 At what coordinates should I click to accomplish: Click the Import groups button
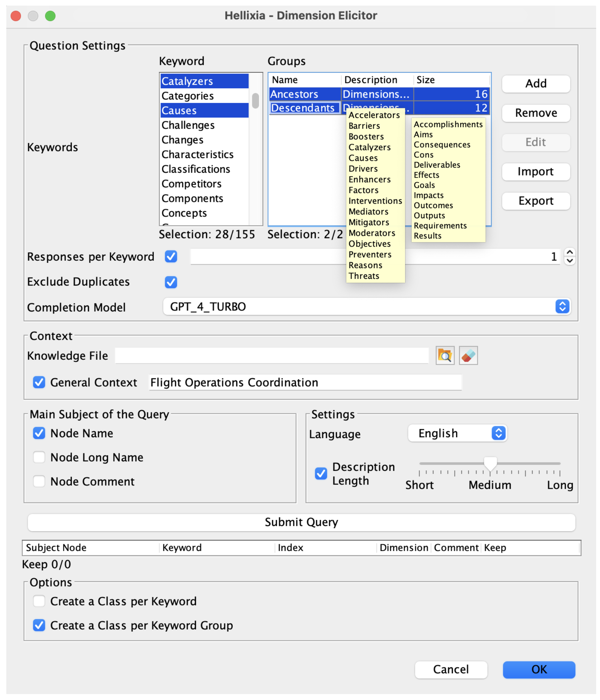[x=536, y=172]
